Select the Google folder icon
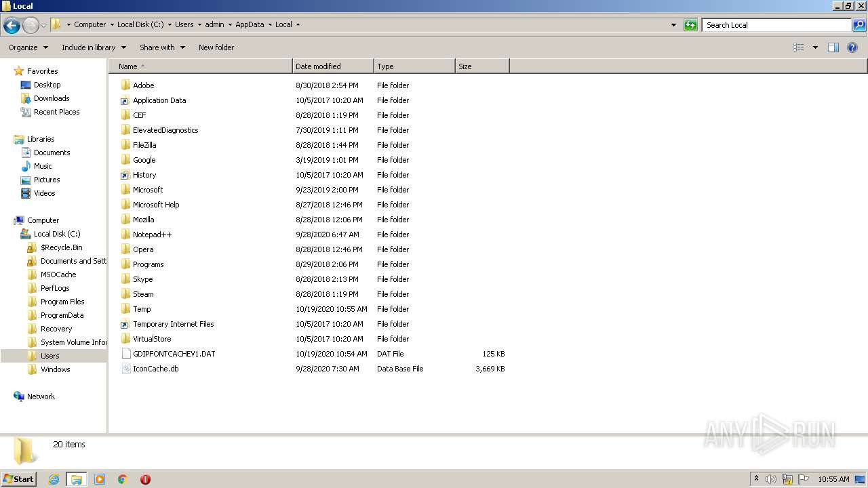868x488 pixels. point(125,160)
